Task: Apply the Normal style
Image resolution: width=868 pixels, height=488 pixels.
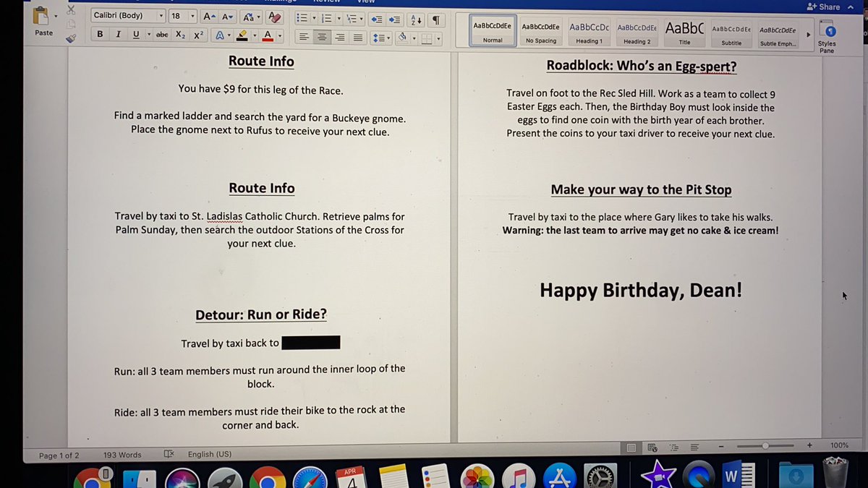Action: pyautogui.click(x=493, y=31)
